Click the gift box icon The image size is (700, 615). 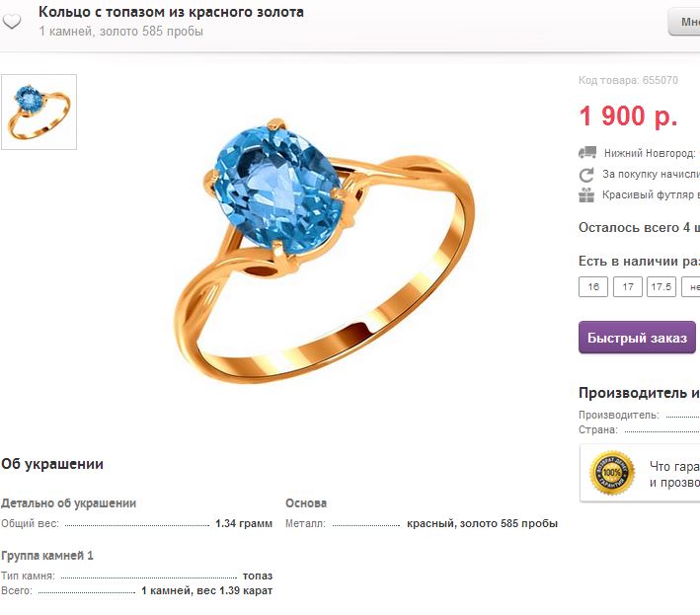[586, 195]
